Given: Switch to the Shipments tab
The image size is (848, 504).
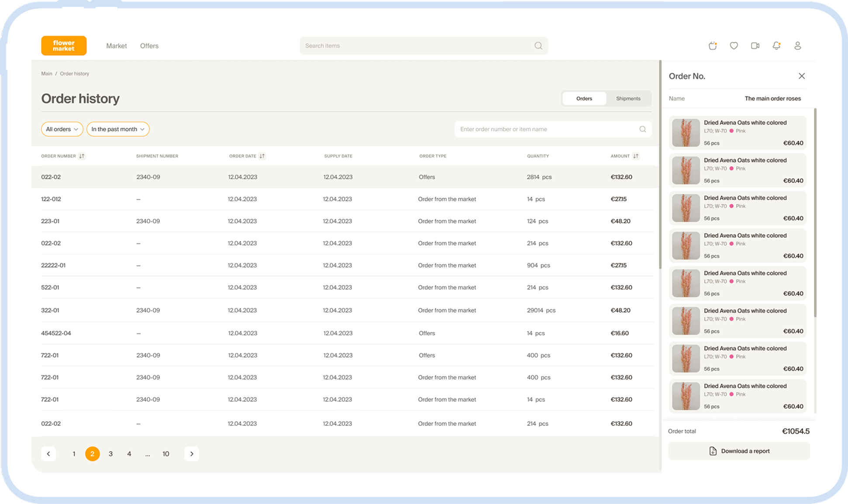Looking at the screenshot, I should pos(628,98).
